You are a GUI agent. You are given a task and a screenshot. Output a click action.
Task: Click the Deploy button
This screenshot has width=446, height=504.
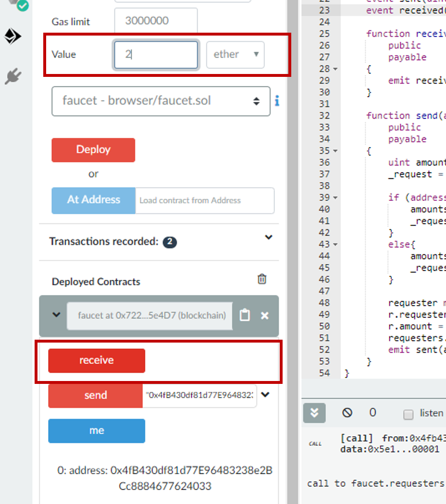point(93,150)
